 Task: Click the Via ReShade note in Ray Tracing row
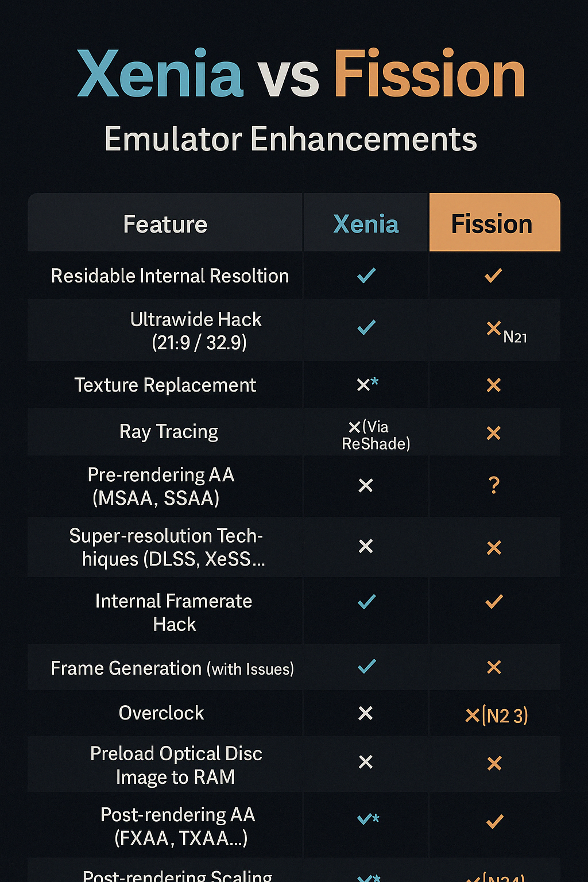[376, 435]
